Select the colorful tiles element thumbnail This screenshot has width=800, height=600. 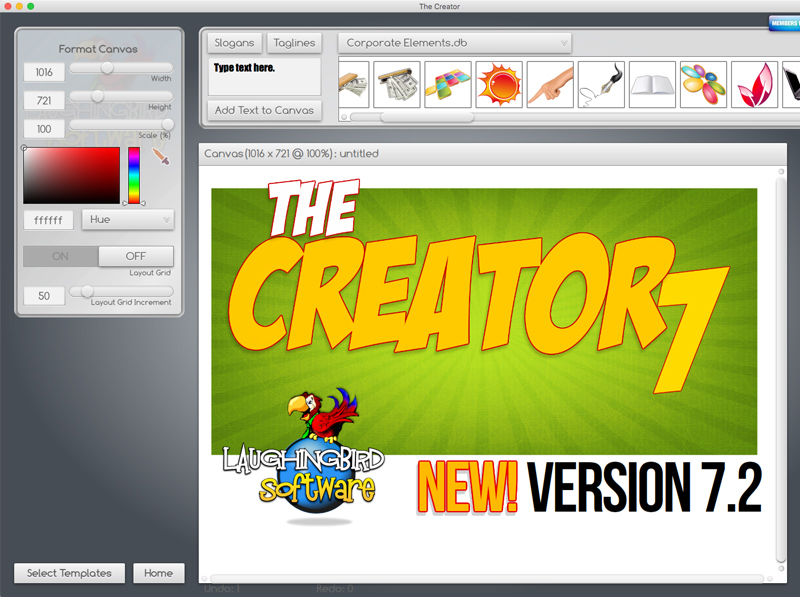448,85
